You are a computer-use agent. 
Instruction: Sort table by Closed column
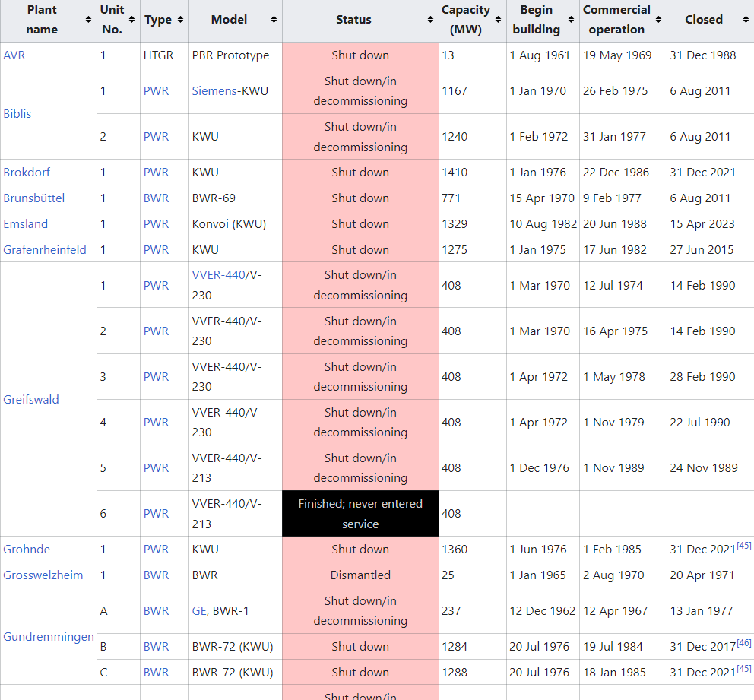tap(746, 20)
